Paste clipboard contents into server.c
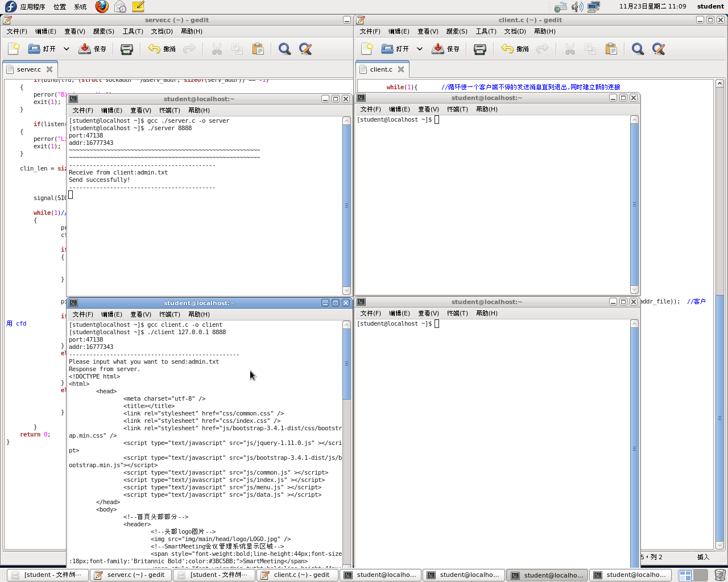728x582 pixels. coord(258,49)
